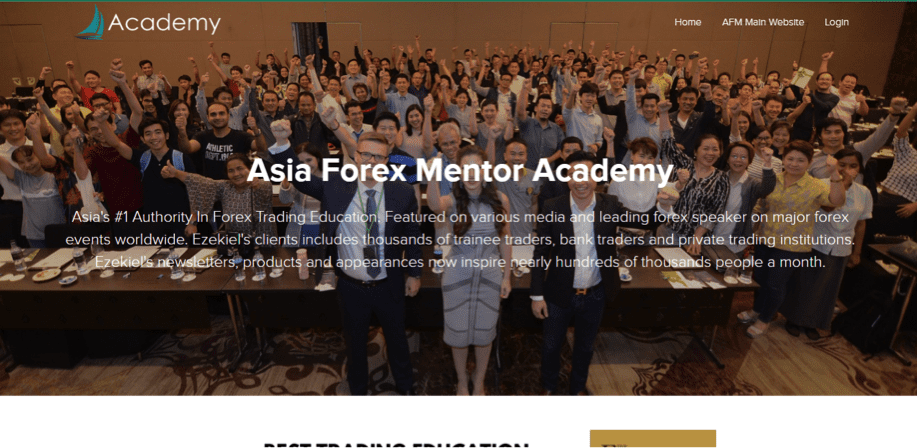Click the Asia Forex Mentor Academy heading
918x448 pixels.
(x=460, y=172)
